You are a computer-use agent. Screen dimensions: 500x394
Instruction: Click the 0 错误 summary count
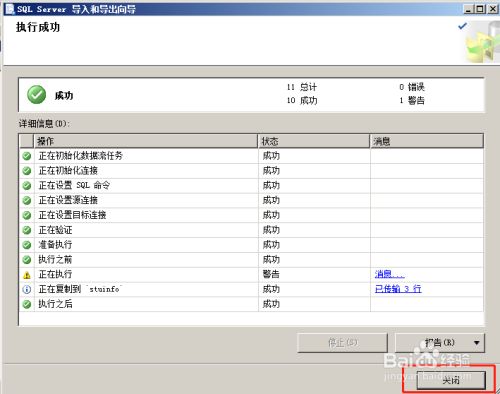tap(412, 87)
